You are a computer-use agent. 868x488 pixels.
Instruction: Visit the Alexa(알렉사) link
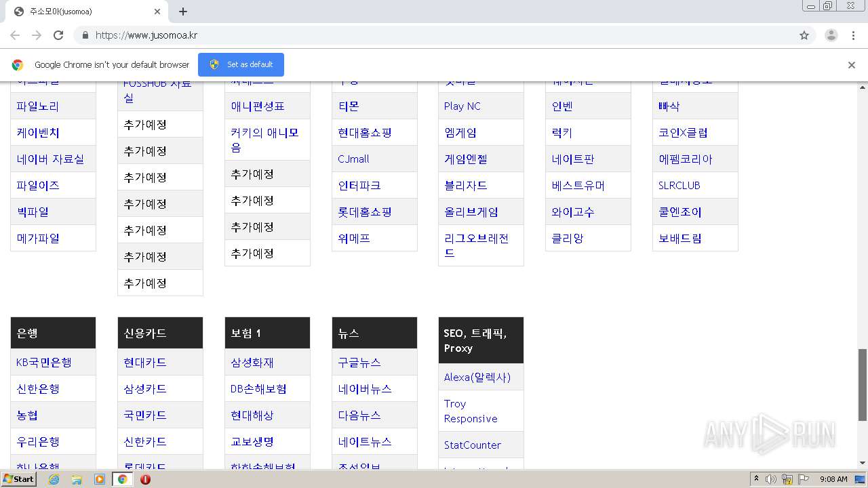click(x=477, y=378)
